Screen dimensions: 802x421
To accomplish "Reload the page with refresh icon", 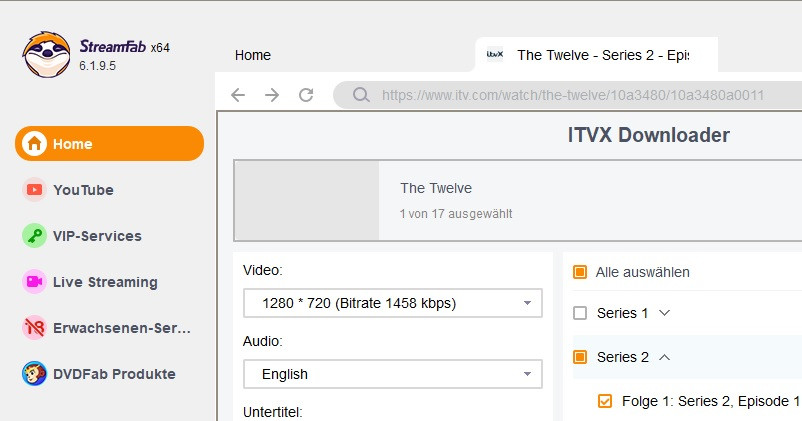I will 306,95.
